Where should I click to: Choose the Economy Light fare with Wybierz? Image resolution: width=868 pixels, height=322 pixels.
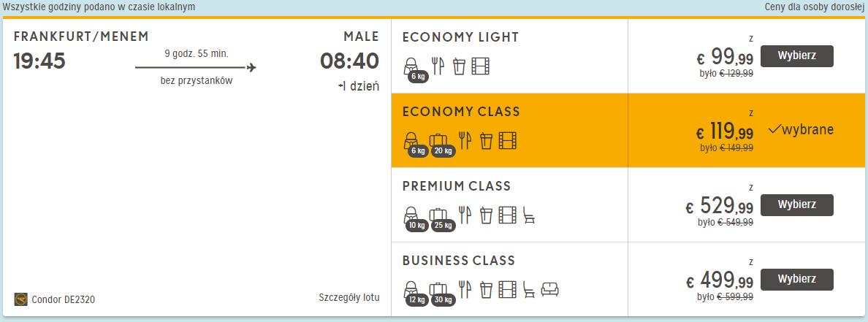point(796,56)
